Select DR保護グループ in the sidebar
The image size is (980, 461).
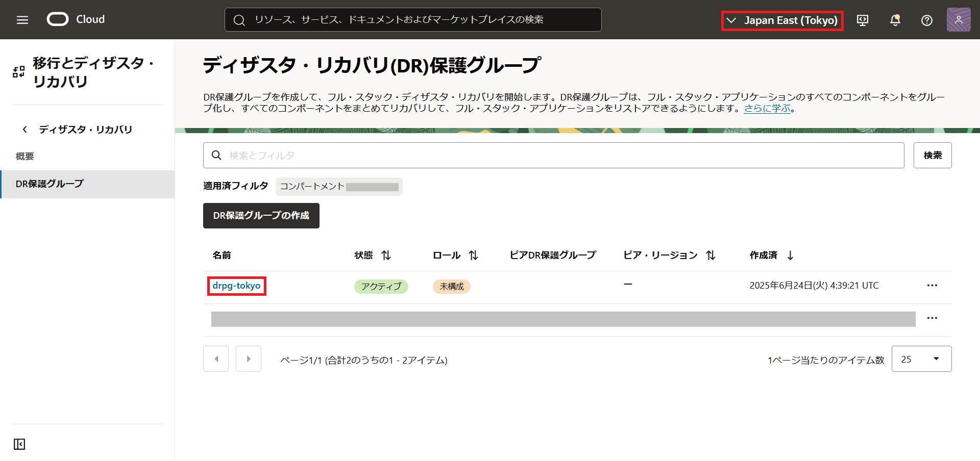coord(49,184)
